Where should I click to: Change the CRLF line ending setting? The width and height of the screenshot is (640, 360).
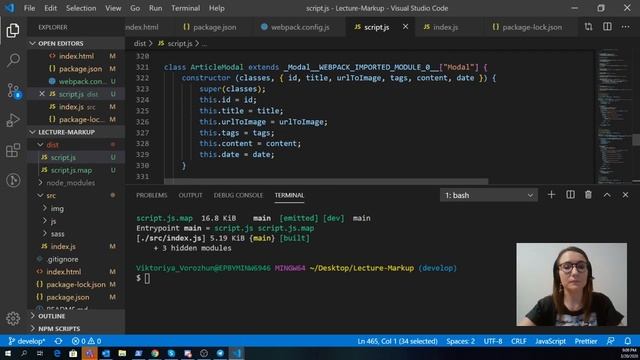click(x=519, y=341)
